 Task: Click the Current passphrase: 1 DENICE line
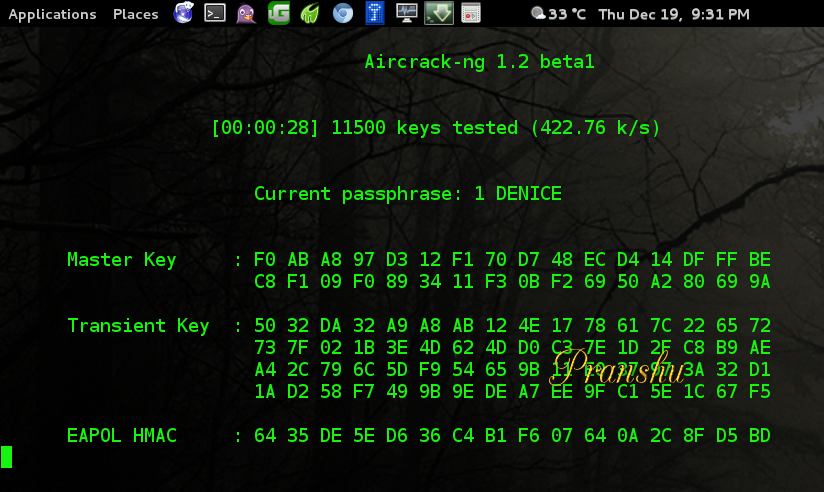pyautogui.click(x=408, y=193)
